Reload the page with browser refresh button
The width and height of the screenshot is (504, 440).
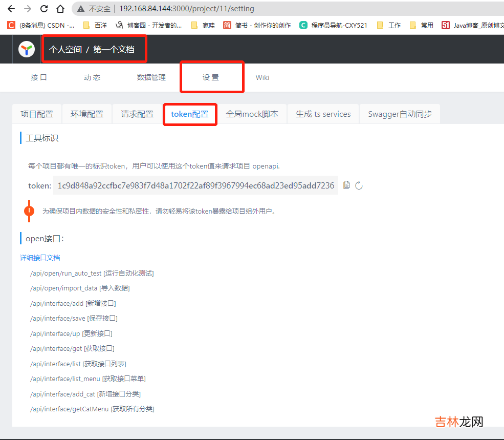[x=44, y=9]
